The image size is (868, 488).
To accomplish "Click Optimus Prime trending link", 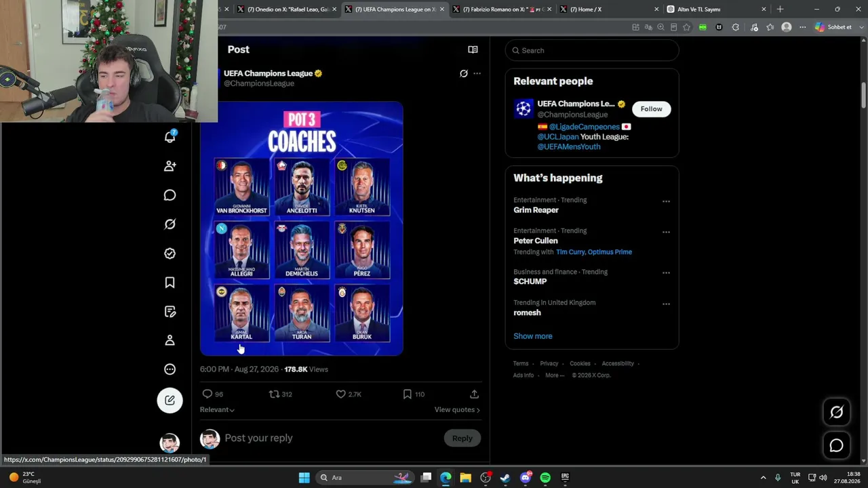I will pos(610,252).
